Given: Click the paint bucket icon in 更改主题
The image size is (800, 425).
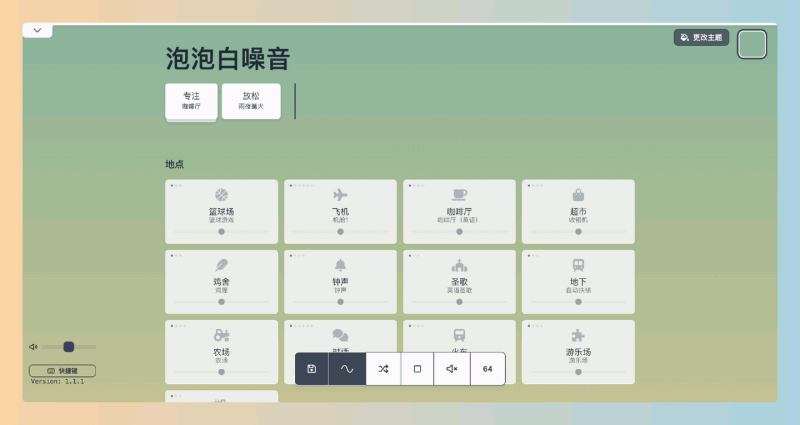Looking at the screenshot, I should pos(685,38).
